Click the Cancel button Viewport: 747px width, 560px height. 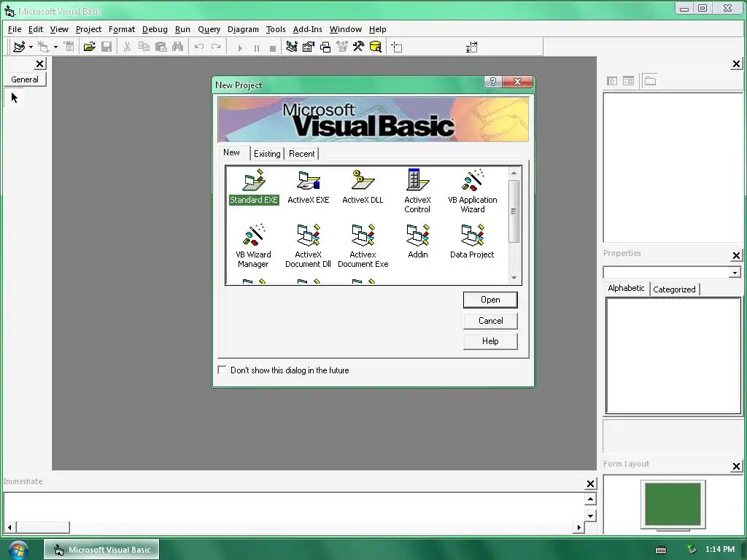coord(490,321)
